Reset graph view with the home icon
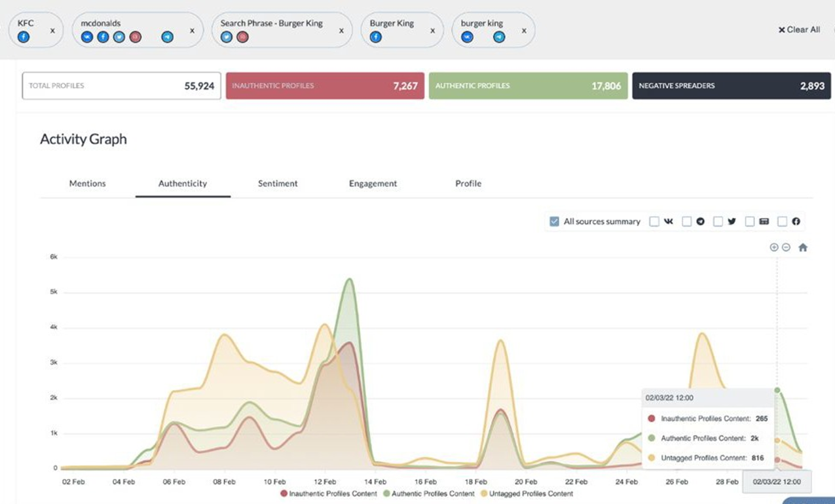835x504 pixels. point(803,247)
